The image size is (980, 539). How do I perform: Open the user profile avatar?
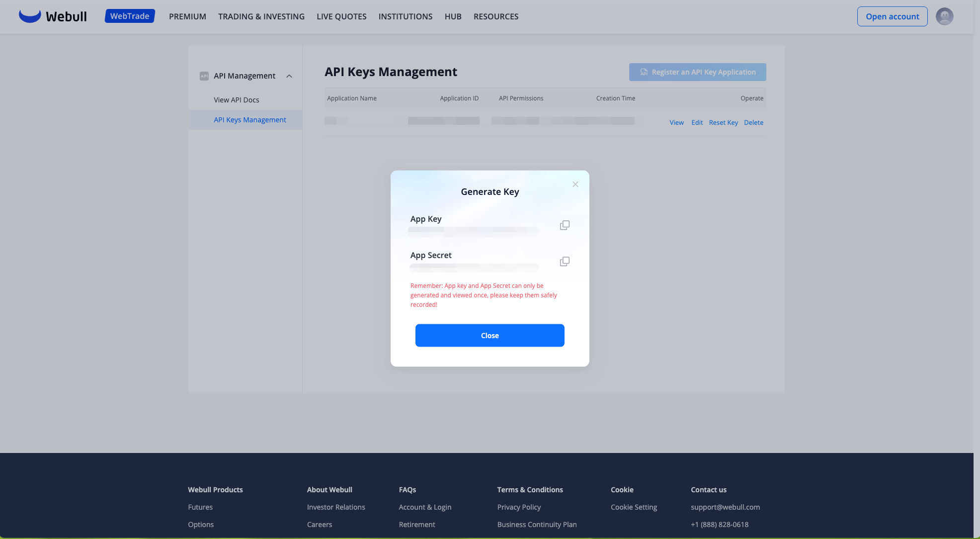(x=944, y=16)
